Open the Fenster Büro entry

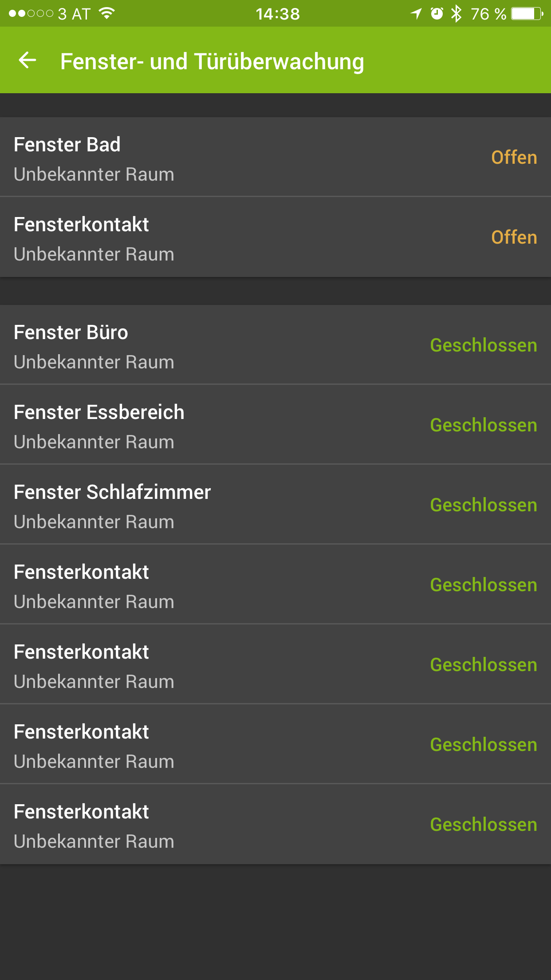[177, 345]
